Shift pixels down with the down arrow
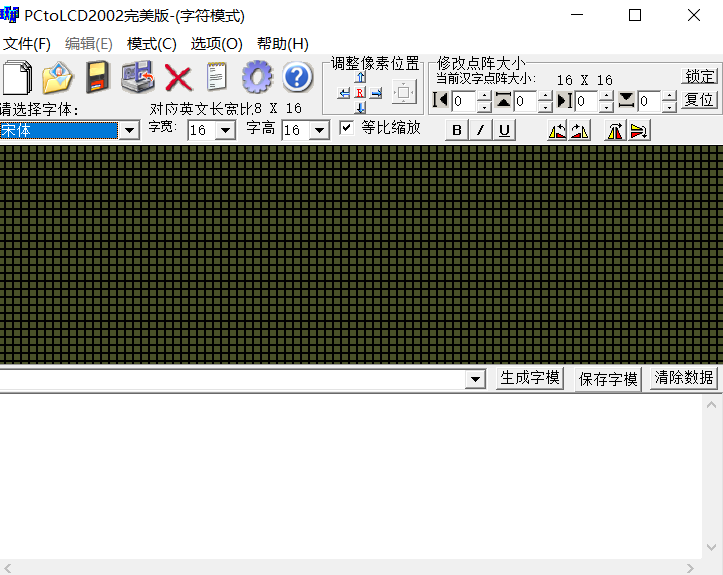Screen dimensions: 723x575 coord(361,108)
